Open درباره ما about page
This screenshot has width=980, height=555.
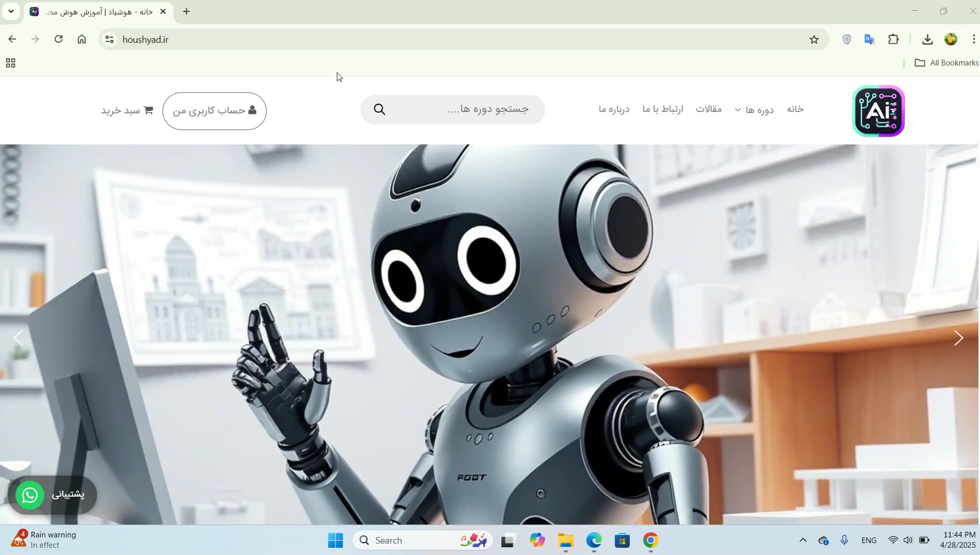pos(614,109)
